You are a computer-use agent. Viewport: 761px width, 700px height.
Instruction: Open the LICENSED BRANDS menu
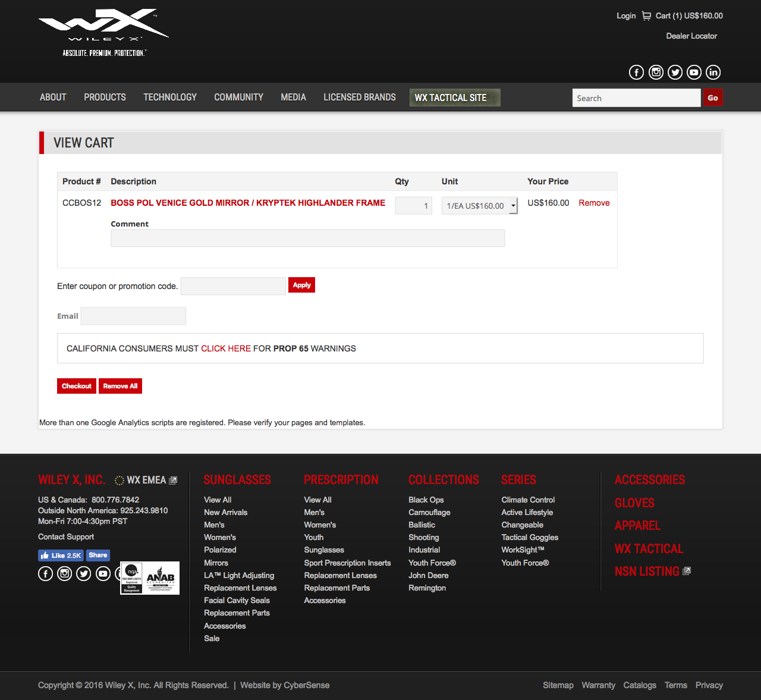click(x=360, y=98)
